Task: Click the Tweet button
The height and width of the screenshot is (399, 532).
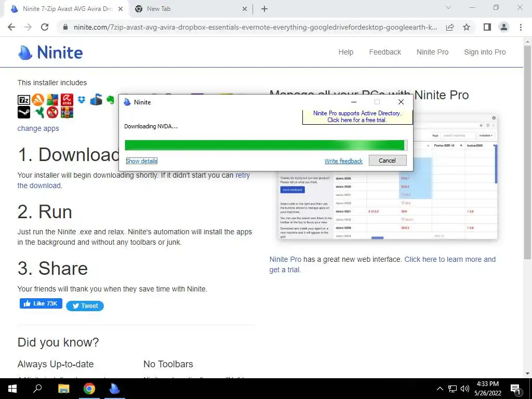Action: (x=85, y=305)
